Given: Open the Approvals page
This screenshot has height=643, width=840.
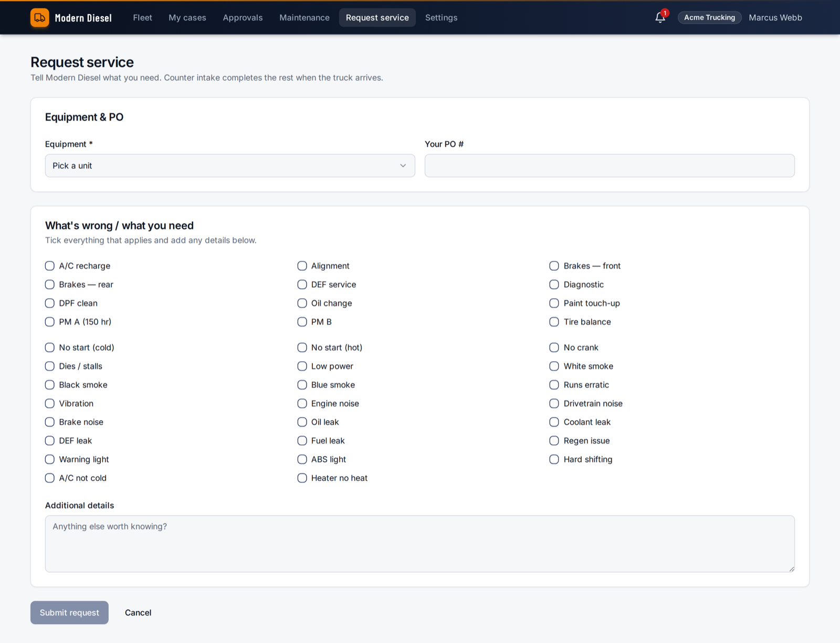Looking at the screenshot, I should pyautogui.click(x=243, y=17).
